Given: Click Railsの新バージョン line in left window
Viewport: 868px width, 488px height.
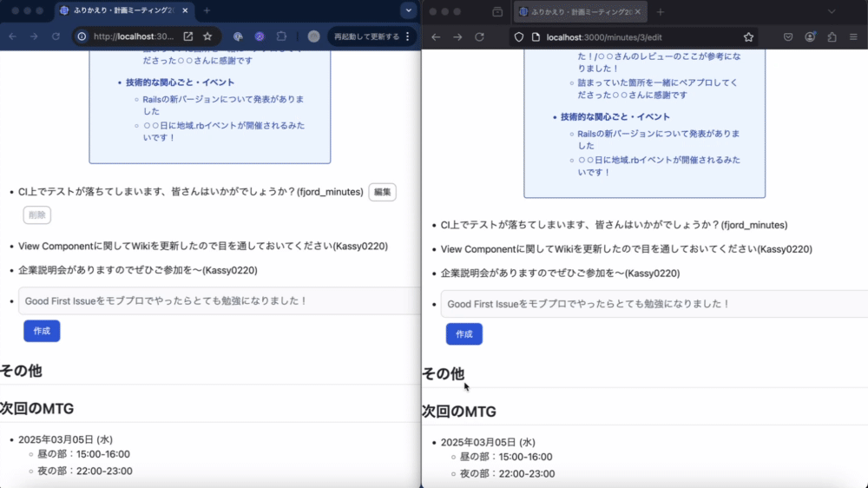Looking at the screenshot, I should (223, 105).
